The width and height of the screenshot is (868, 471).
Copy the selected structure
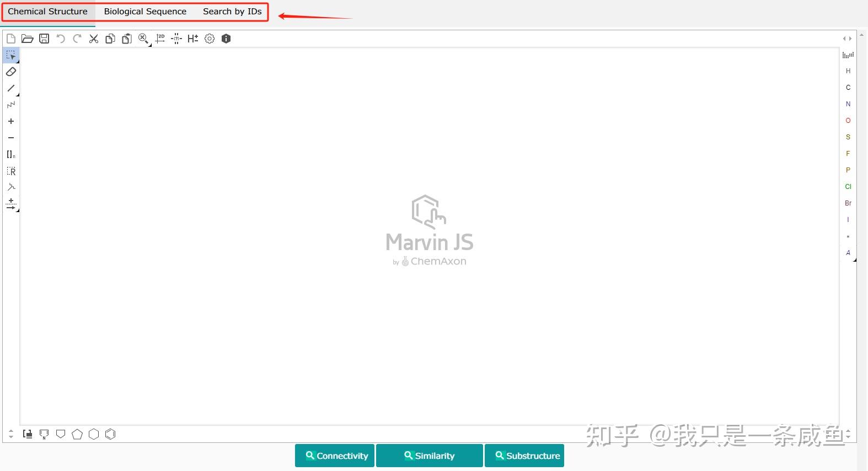point(110,39)
